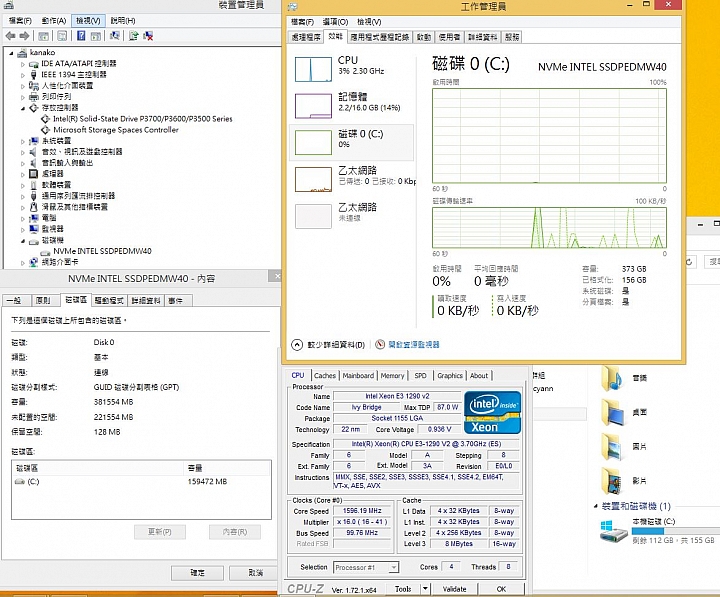Open 選項(O) menu in Task Manager

pyautogui.click(x=335, y=22)
